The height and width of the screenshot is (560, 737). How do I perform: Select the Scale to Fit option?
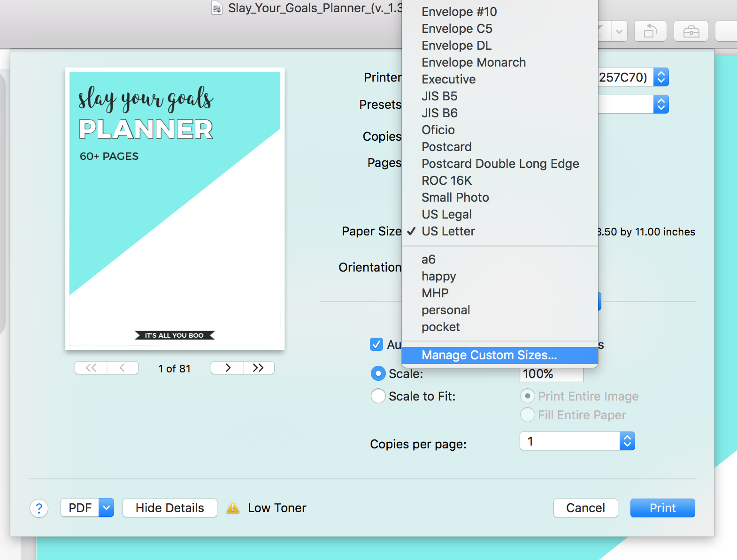coord(378,396)
